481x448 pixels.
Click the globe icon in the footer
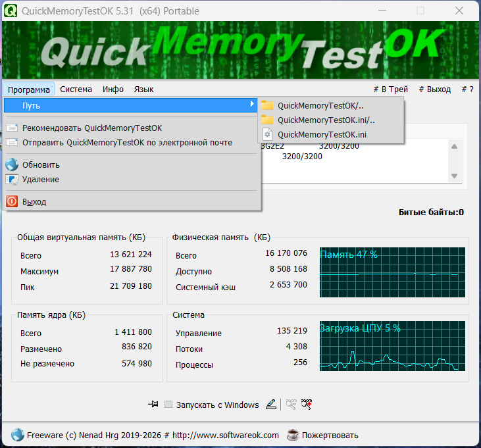(x=18, y=435)
